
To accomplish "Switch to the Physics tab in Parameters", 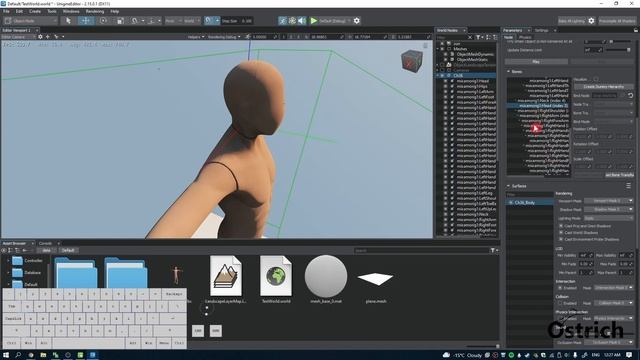I will click(525, 37).
